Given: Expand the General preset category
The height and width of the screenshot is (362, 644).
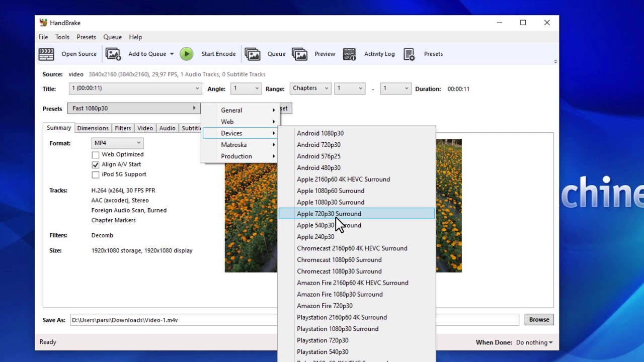Looking at the screenshot, I should coord(240,110).
